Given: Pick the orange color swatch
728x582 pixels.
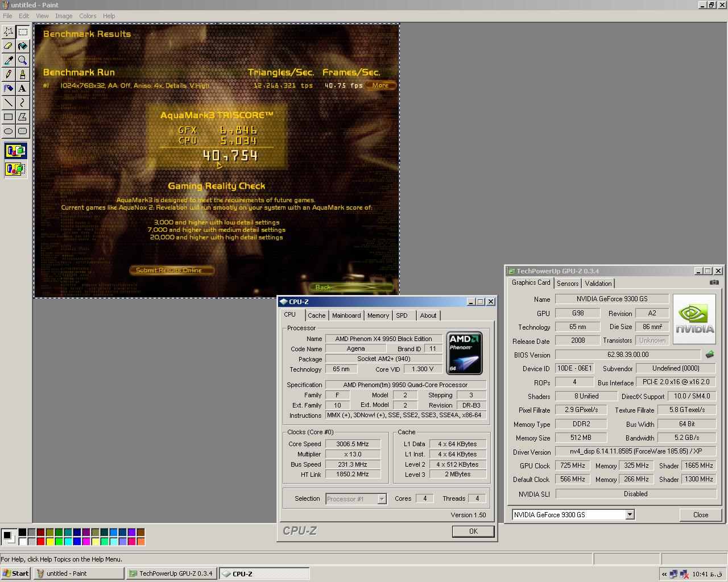Looking at the screenshot, I should (x=140, y=542).
